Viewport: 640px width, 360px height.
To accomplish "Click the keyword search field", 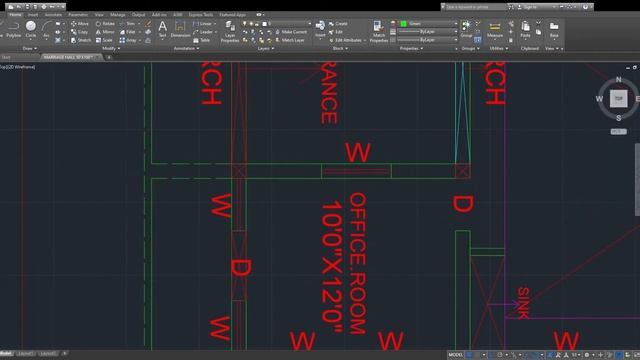I will [x=476, y=7].
